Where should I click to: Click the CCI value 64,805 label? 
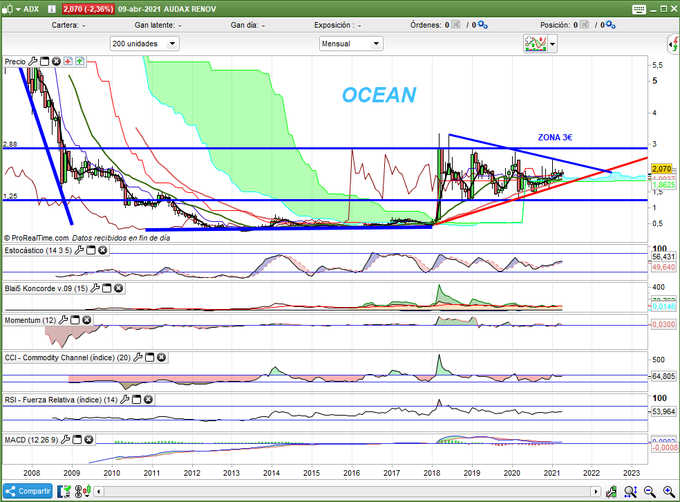(664, 376)
